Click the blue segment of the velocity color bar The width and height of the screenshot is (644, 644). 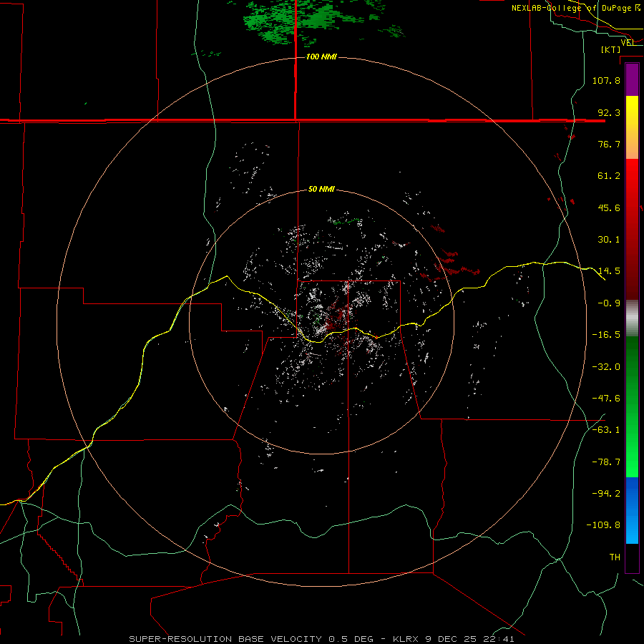coord(632,510)
